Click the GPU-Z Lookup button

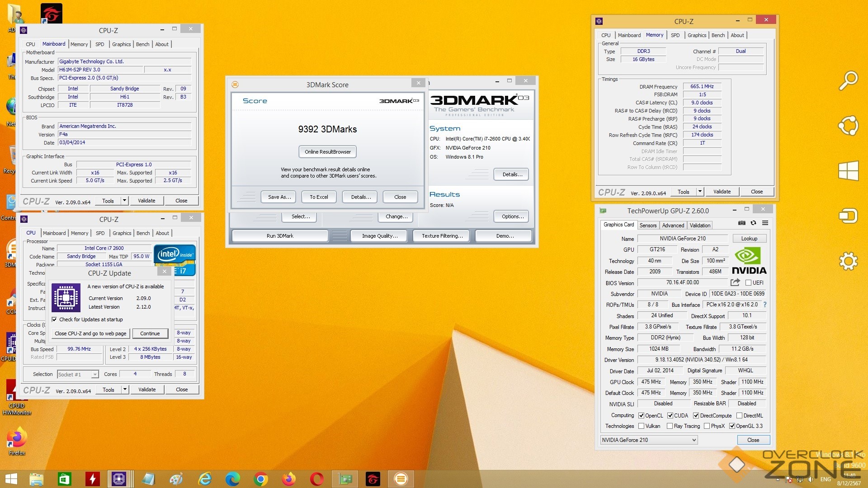(749, 239)
